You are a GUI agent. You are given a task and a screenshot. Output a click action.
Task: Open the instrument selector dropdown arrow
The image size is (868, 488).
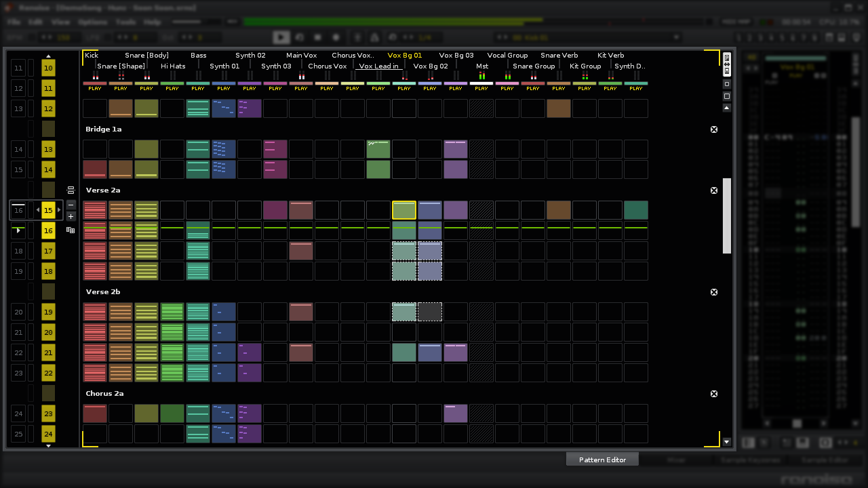point(676,37)
